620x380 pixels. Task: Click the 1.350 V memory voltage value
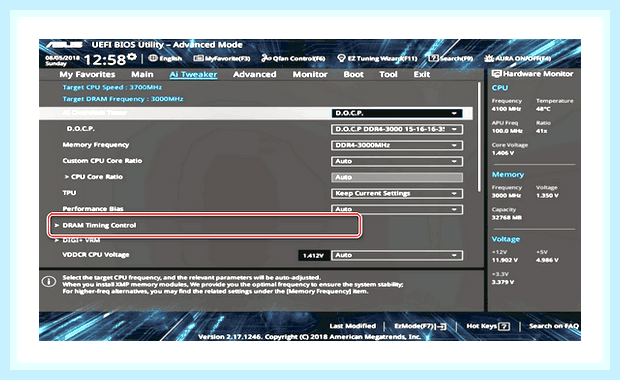547,196
